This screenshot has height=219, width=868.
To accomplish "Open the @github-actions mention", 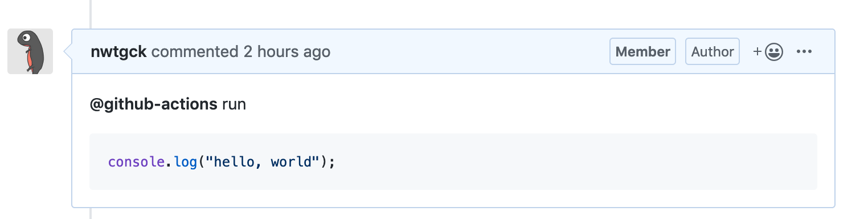I will pyautogui.click(x=154, y=105).
